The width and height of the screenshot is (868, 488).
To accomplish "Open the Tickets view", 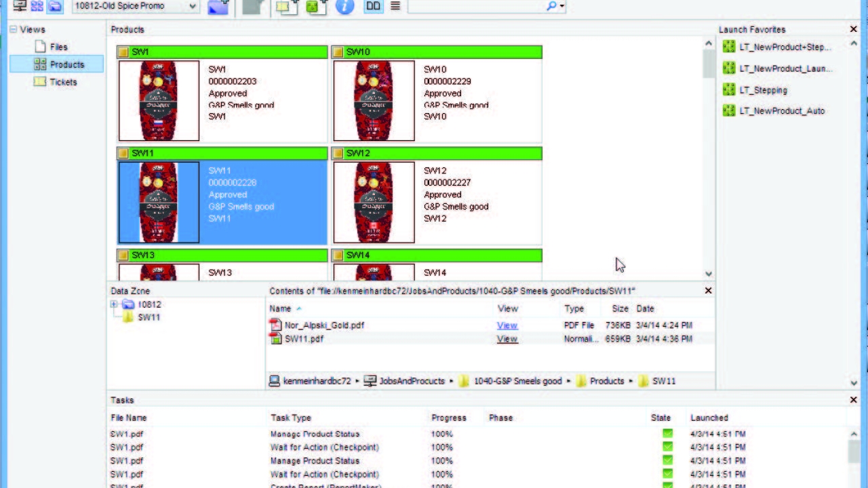I will tap(63, 82).
